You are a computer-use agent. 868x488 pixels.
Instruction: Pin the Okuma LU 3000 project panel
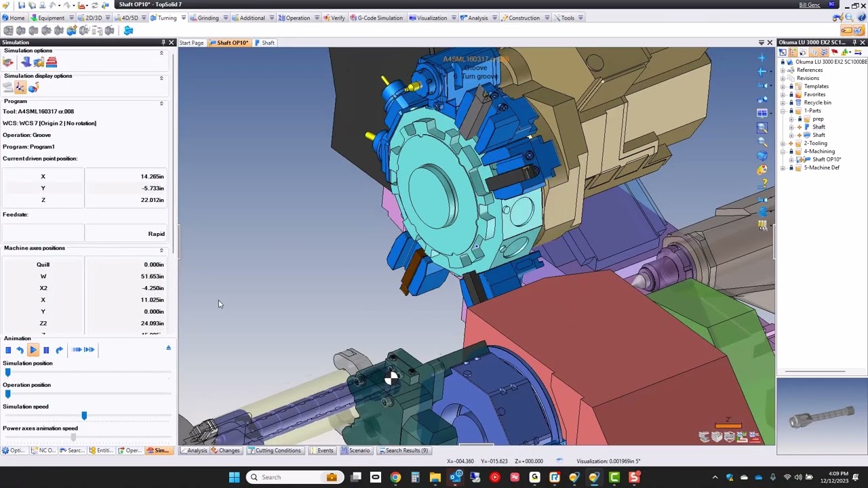pyautogui.click(x=854, y=43)
